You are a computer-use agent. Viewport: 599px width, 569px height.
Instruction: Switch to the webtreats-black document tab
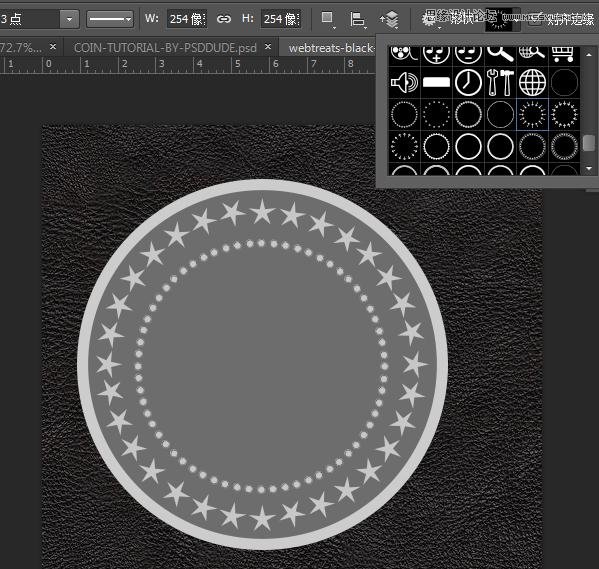330,48
